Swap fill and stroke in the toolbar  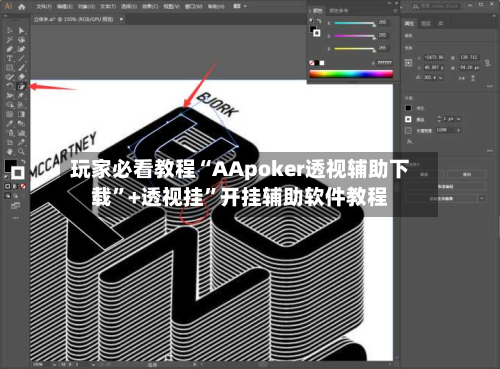(x=23, y=162)
